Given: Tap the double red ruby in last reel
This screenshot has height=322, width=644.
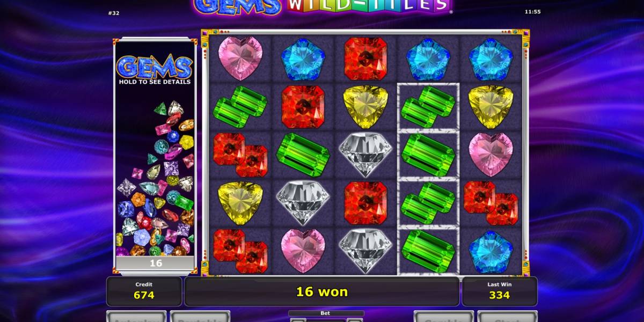Looking at the screenshot, I should [x=491, y=202].
